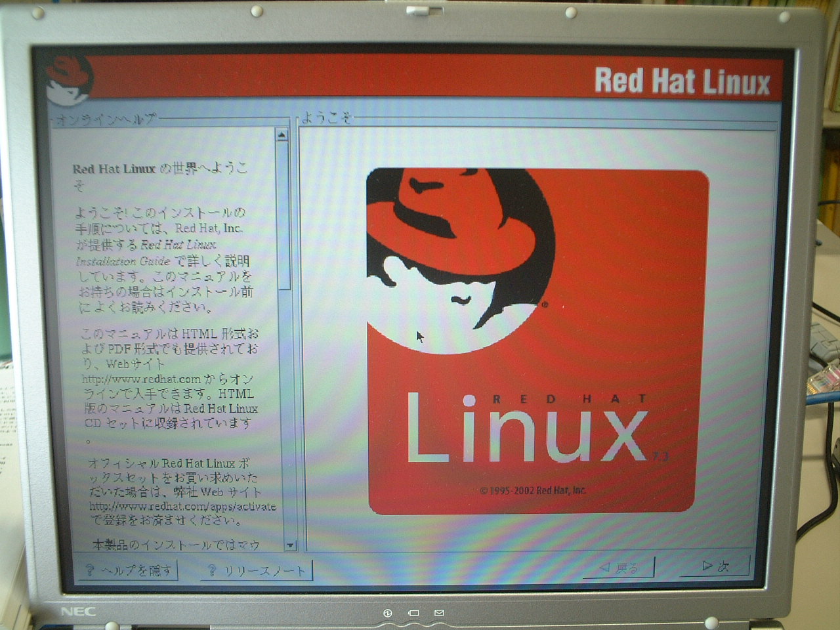Viewport: 840px width, 630px height.
Task: Click the left arrow icon on 戻る button
Action: (x=604, y=568)
